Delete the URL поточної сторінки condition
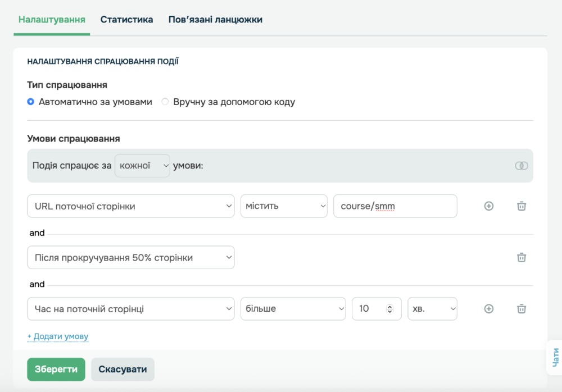The width and height of the screenshot is (562, 392). coord(522,206)
